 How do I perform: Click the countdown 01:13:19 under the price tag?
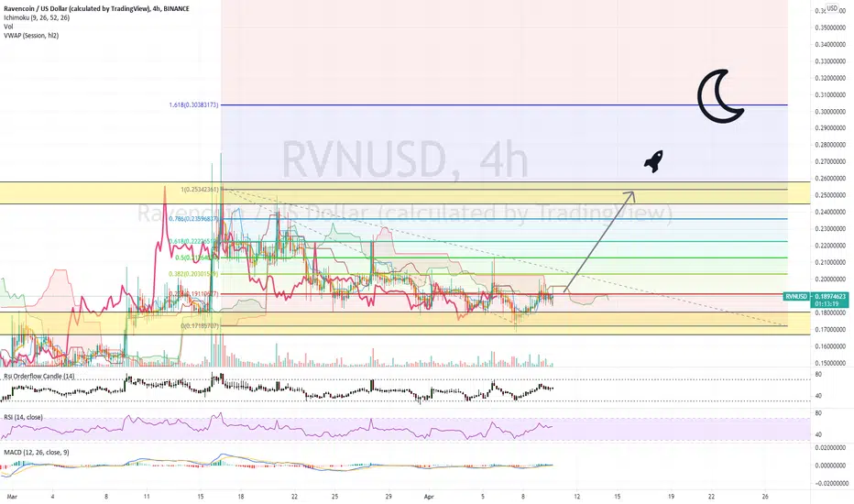coord(827,303)
